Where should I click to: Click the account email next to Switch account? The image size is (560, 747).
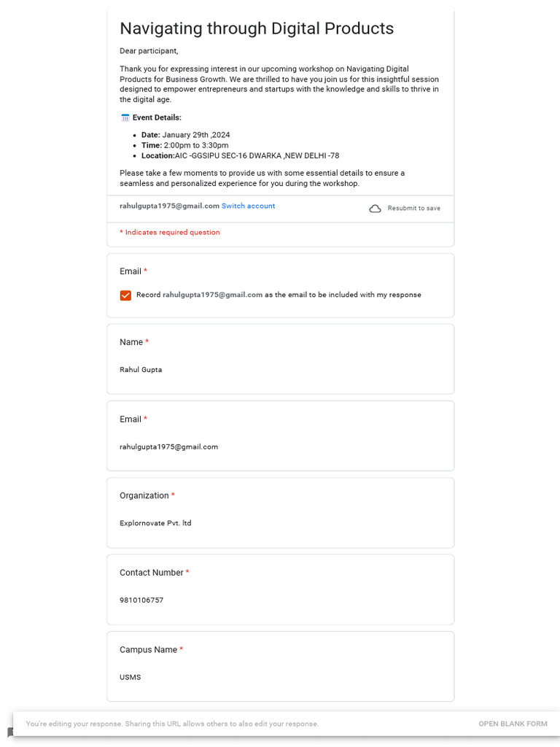coord(169,206)
